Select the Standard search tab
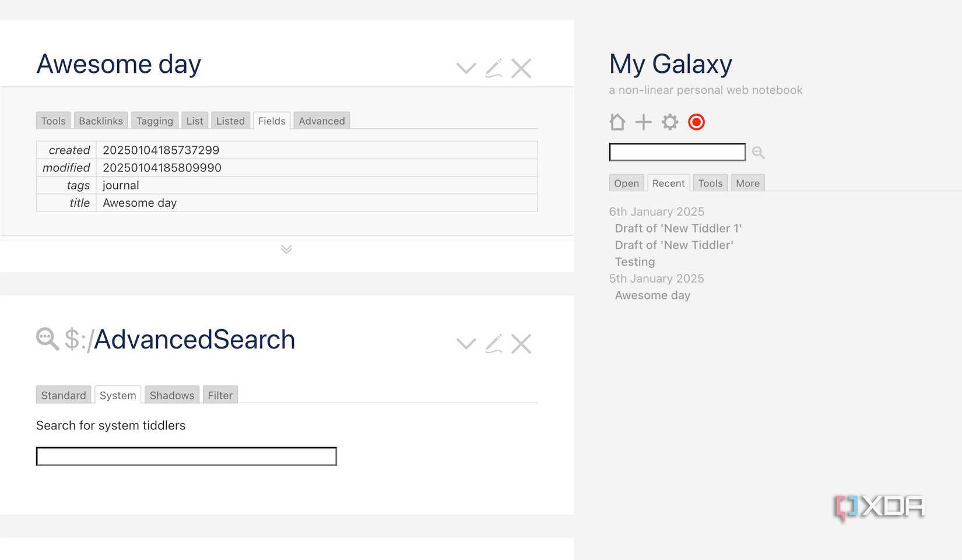This screenshot has height=560, width=962. tap(63, 395)
